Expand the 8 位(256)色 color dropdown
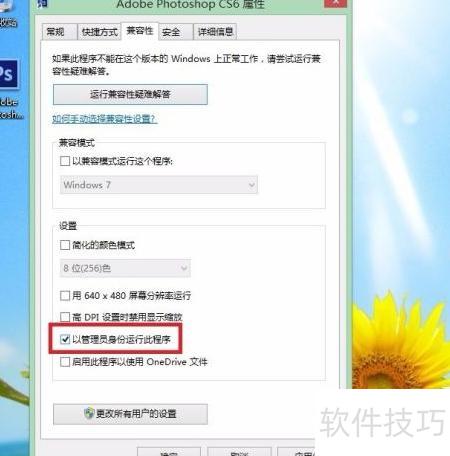450x456 pixels. pyautogui.click(x=125, y=268)
